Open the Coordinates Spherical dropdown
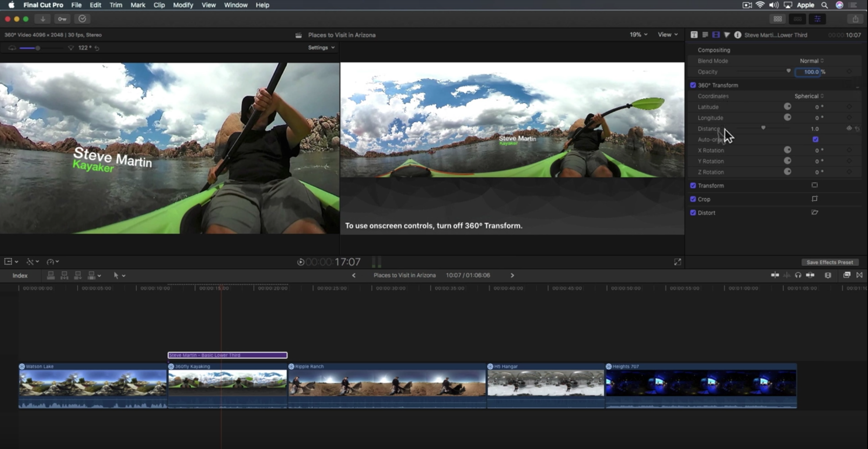 (809, 96)
